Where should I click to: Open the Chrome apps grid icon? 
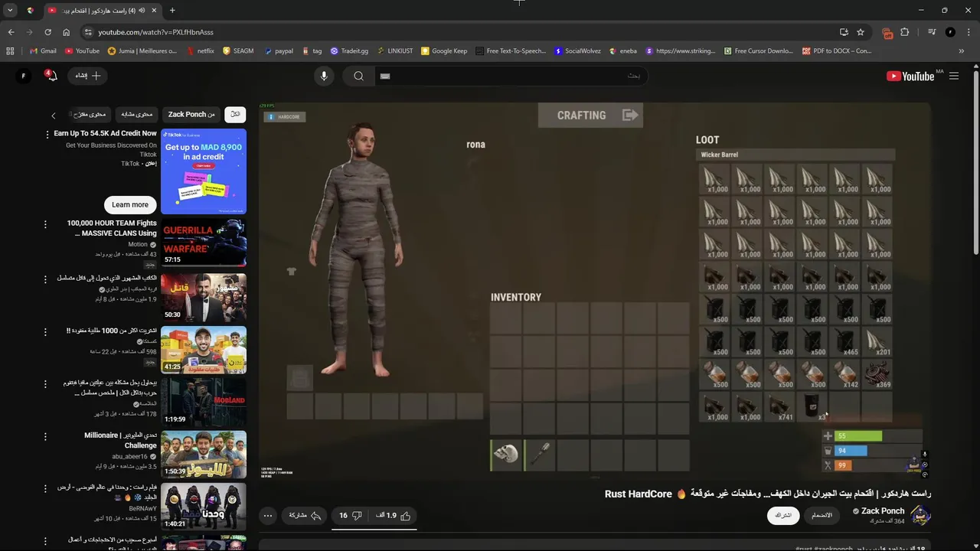(x=10, y=51)
